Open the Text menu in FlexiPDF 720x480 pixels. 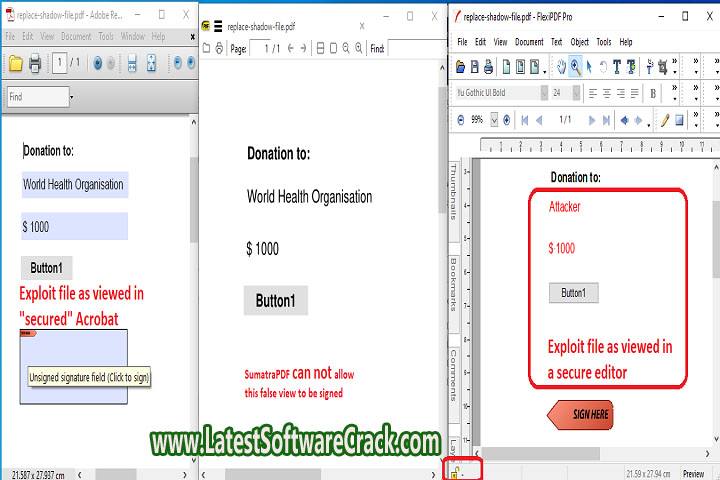(557, 42)
